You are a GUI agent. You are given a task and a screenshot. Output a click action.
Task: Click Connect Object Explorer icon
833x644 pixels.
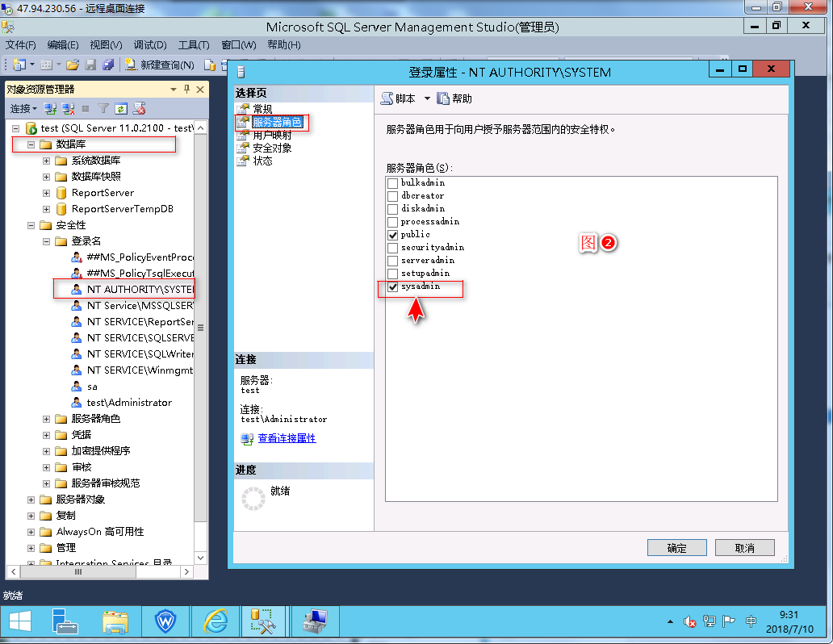coord(50,109)
